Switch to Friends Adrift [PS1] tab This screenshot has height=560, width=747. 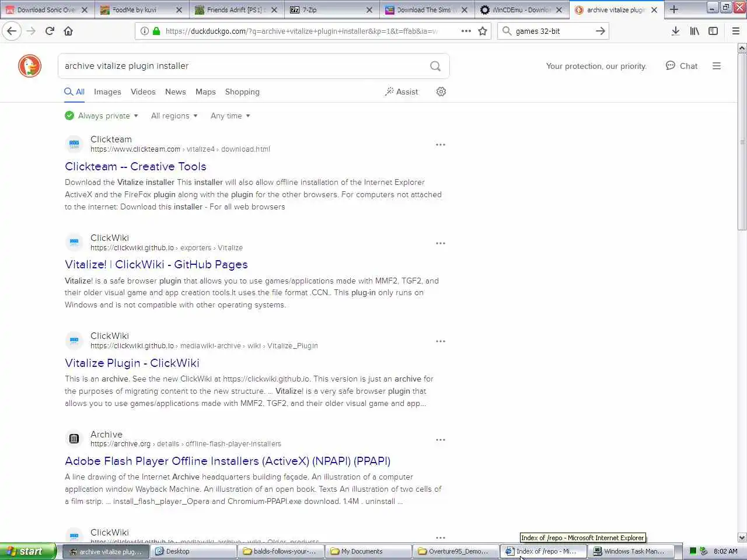[237, 10]
